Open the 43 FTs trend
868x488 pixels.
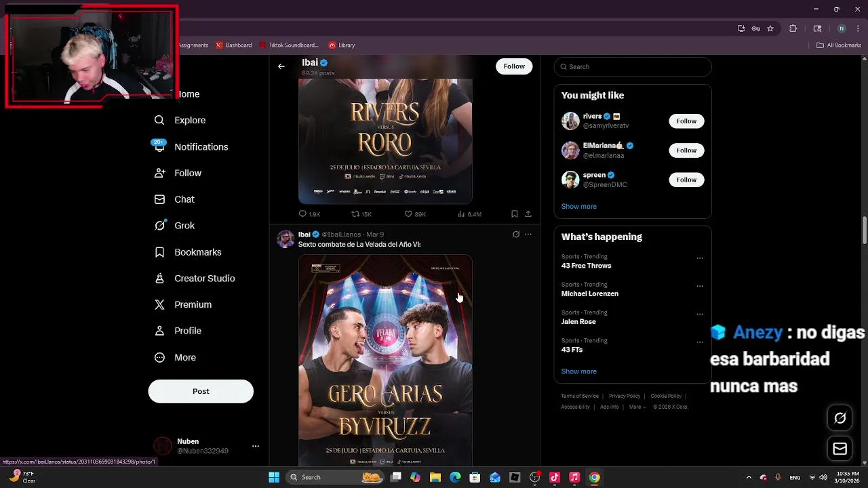tap(572, 350)
